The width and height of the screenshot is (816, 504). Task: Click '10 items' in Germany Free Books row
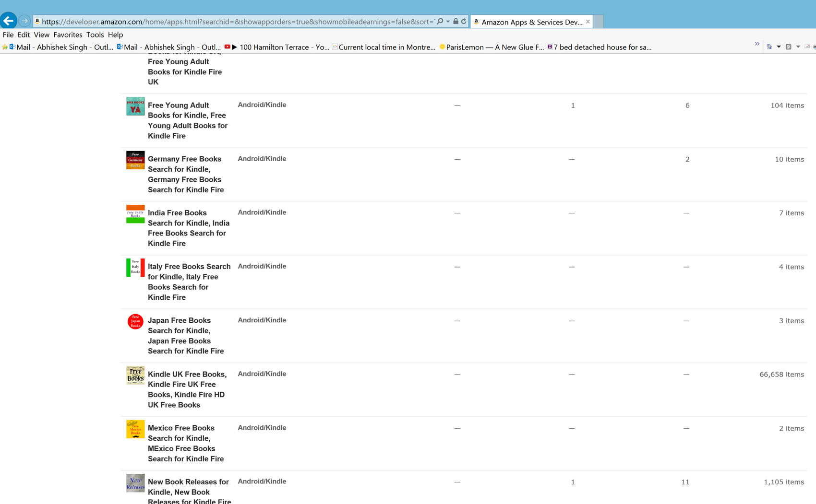tap(790, 159)
